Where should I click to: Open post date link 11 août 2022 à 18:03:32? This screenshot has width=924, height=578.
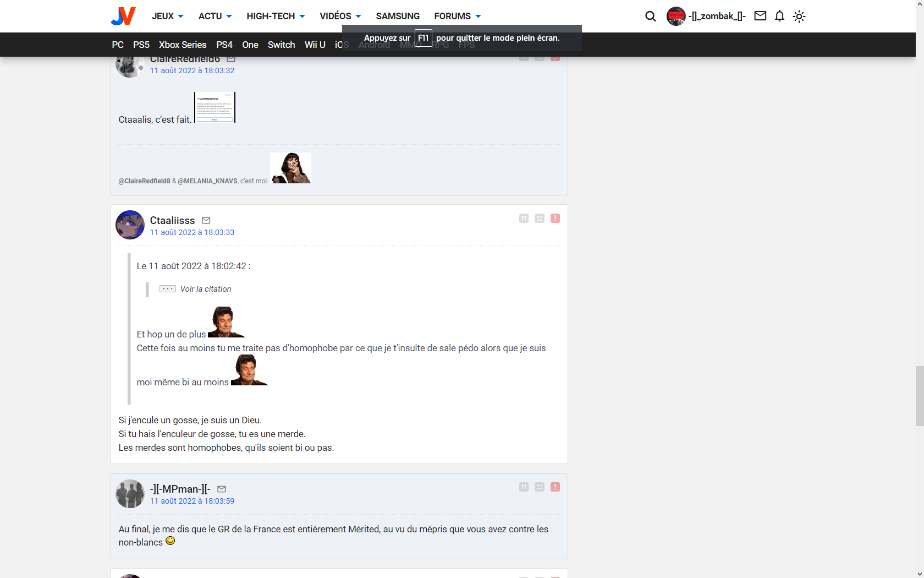192,70
